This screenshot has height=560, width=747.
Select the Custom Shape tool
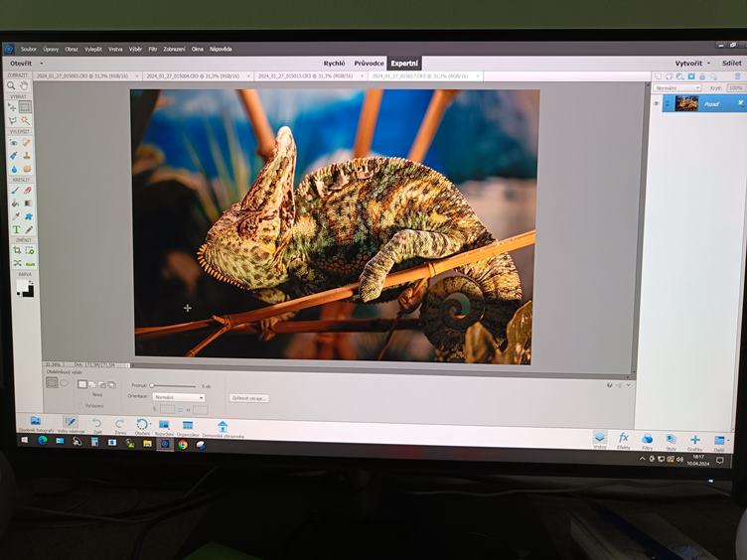pyautogui.click(x=29, y=216)
